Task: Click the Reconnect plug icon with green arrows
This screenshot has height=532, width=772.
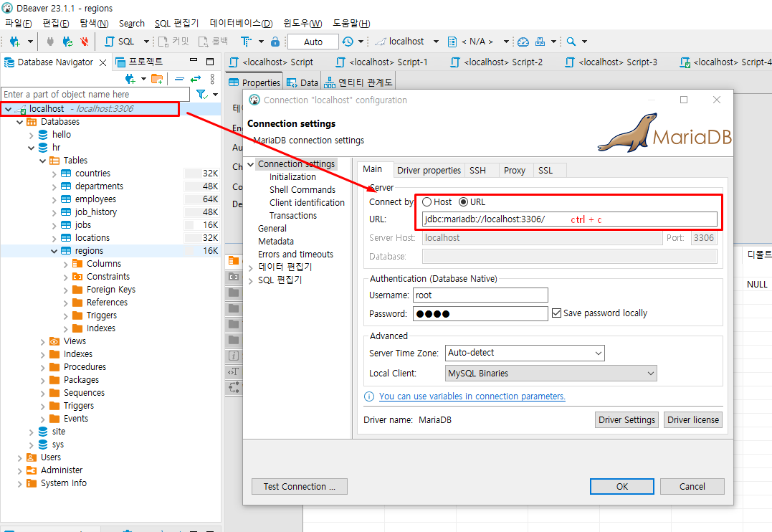Action: 67,42
